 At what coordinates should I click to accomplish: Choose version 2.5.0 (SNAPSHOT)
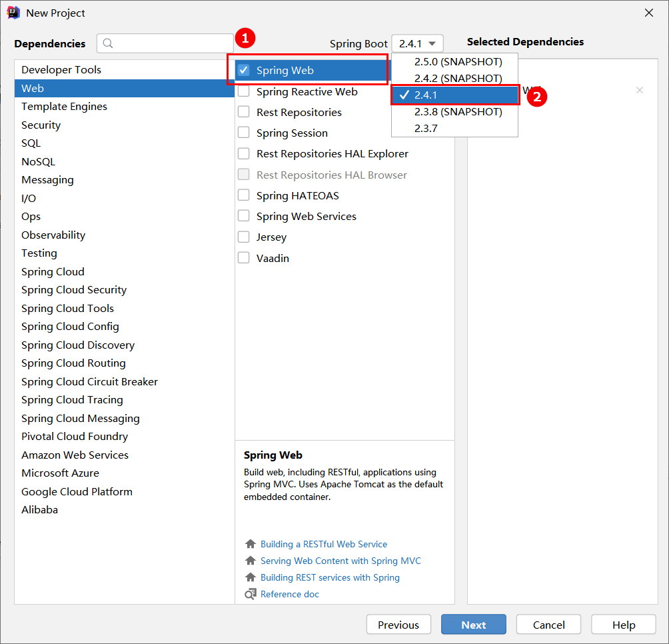[455, 62]
